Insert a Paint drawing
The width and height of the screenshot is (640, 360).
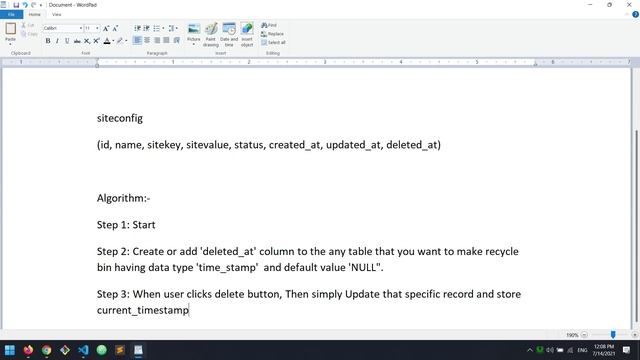[x=211, y=34]
